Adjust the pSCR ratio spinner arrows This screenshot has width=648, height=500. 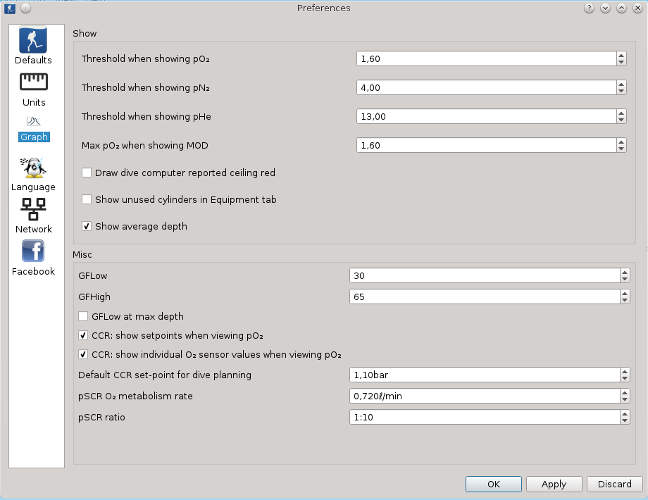(x=625, y=417)
